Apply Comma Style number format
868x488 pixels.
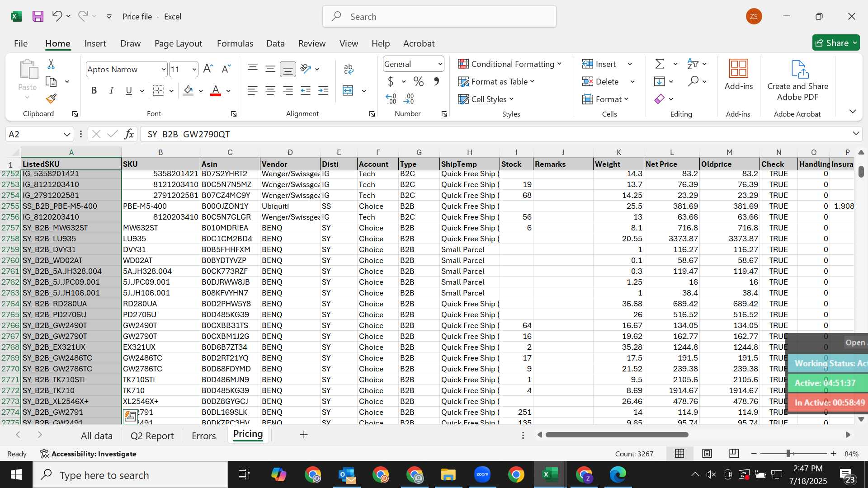[436, 81]
